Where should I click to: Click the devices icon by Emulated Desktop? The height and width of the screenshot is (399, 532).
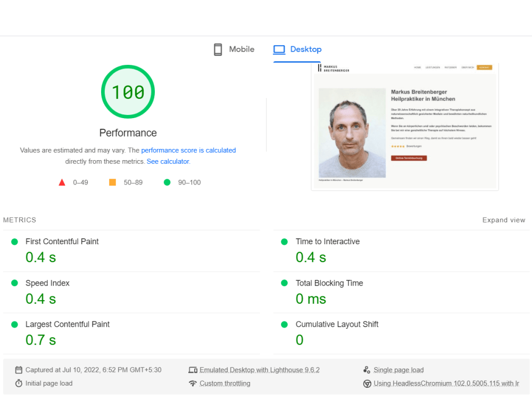193,370
